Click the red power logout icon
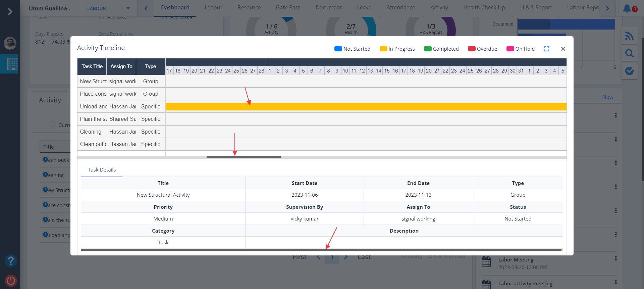Screen dimensions: 644x289 pyautogui.click(x=11, y=281)
